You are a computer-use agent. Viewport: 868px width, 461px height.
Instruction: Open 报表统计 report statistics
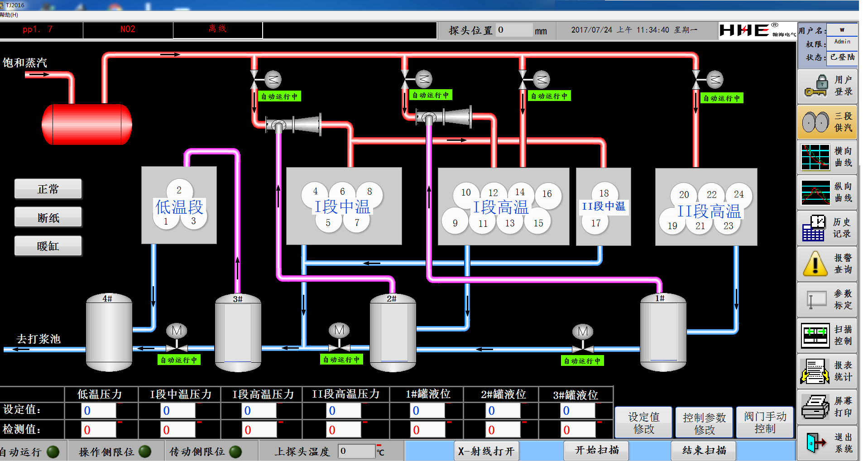tap(827, 371)
